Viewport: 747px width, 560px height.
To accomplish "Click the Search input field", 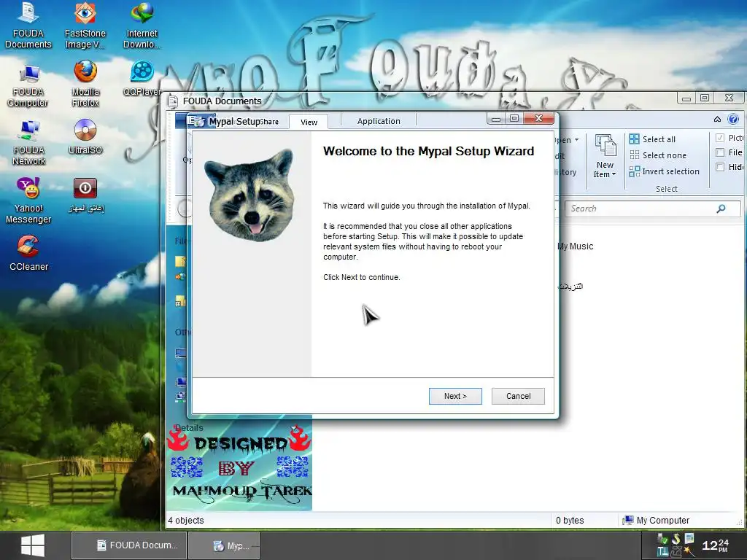I will point(653,209).
